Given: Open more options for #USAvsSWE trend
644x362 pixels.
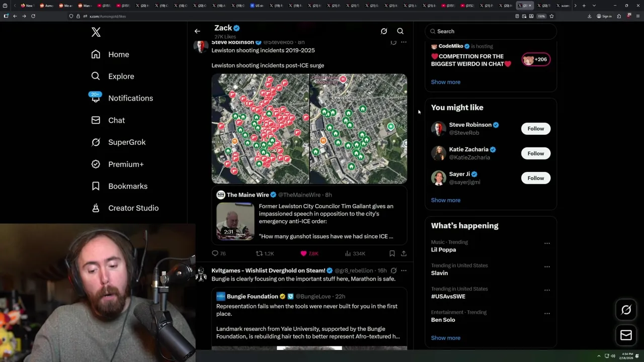Looking at the screenshot, I should 547,290.
